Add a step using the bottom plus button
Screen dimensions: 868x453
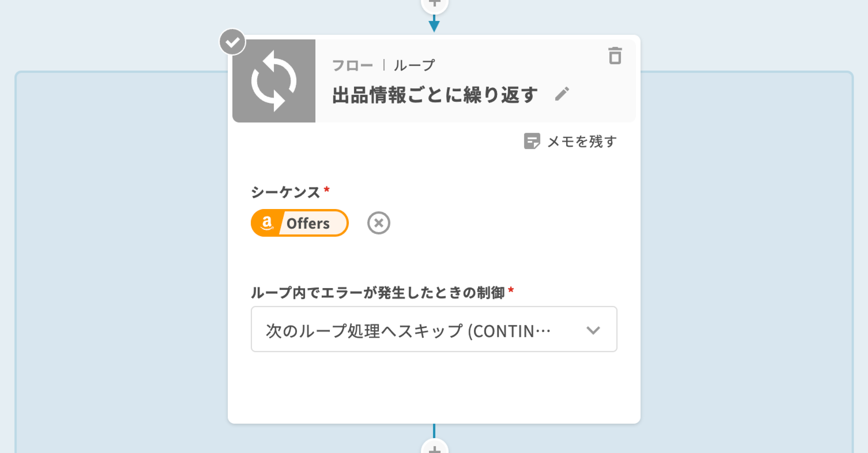tap(434, 449)
